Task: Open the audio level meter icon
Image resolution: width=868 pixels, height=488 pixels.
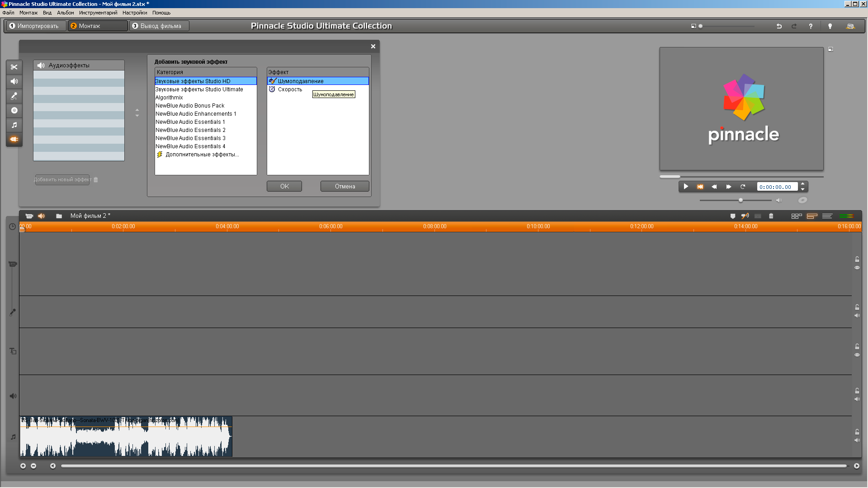Action: [846, 216]
